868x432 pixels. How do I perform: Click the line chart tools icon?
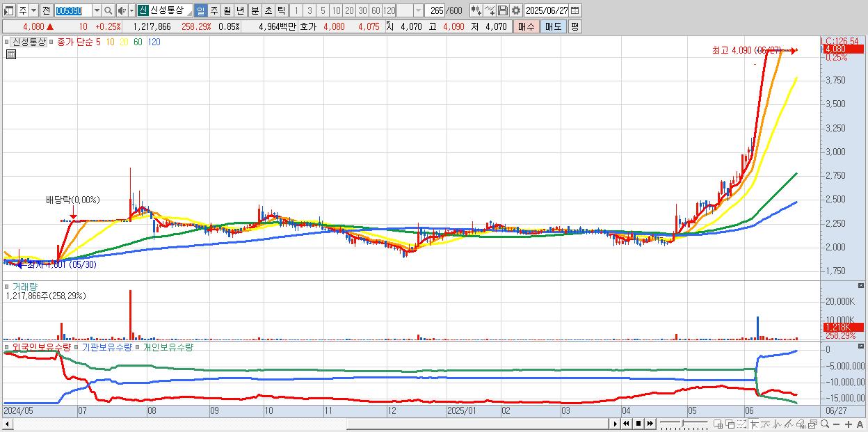click(490, 10)
